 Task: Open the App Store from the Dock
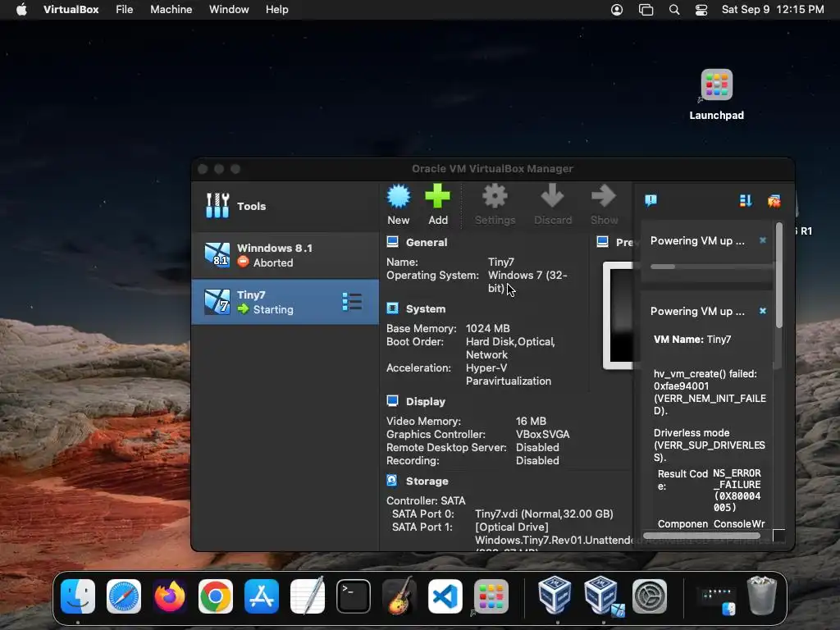click(x=262, y=596)
